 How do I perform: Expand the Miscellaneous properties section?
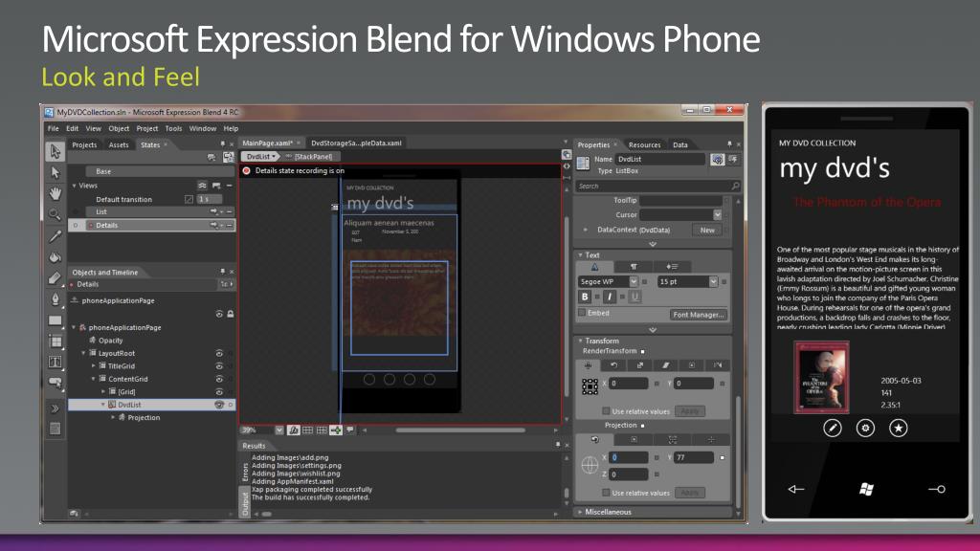pyautogui.click(x=581, y=513)
